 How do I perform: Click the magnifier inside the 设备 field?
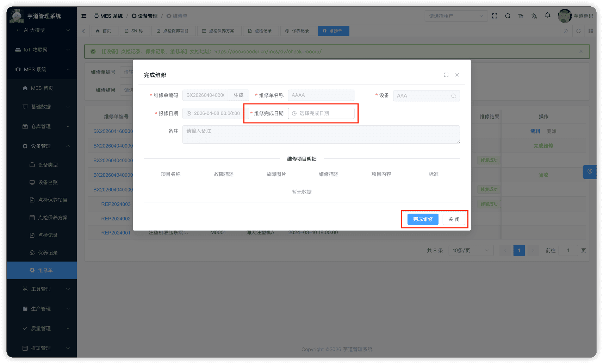coord(453,95)
